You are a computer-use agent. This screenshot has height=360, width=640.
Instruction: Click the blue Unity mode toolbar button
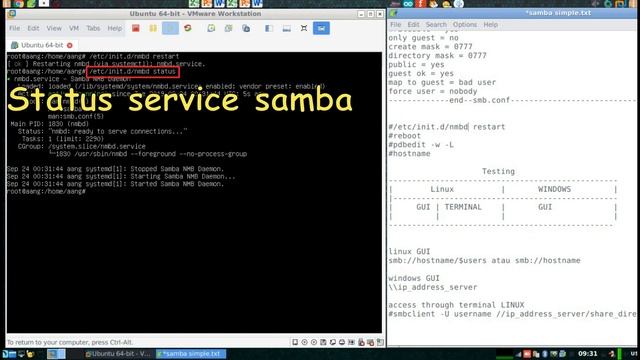322,28
